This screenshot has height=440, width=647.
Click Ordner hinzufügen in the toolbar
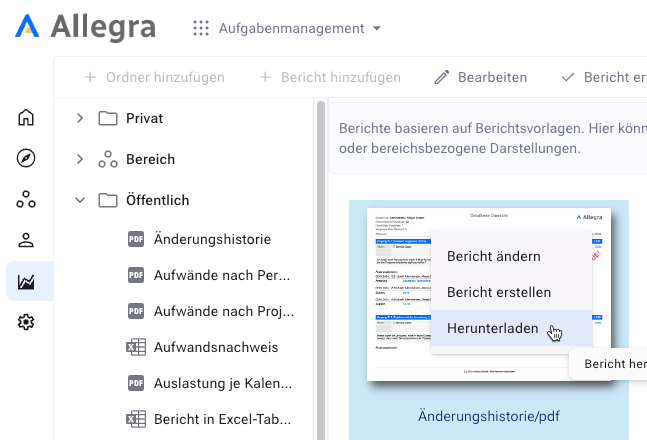154,77
